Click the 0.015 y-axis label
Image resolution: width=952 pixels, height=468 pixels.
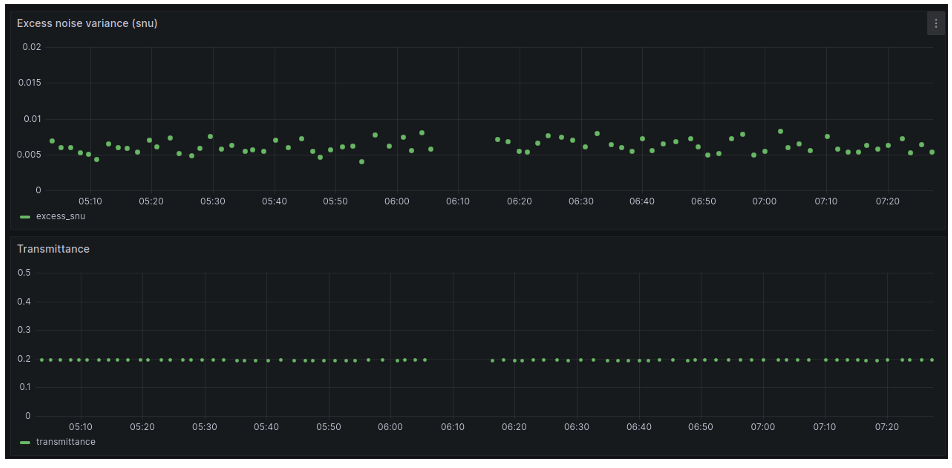click(29, 83)
